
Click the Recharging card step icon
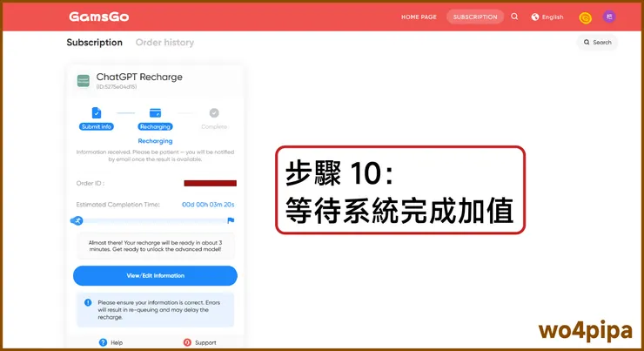pos(155,112)
